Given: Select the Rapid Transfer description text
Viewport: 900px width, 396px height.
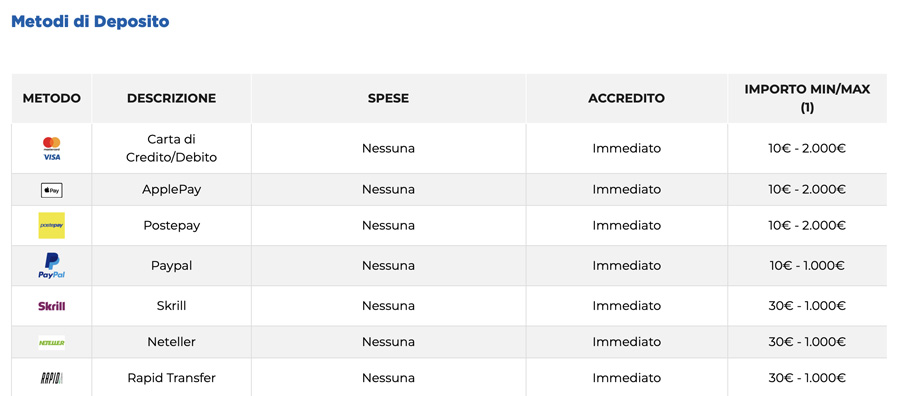Looking at the screenshot, I should point(172,378).
